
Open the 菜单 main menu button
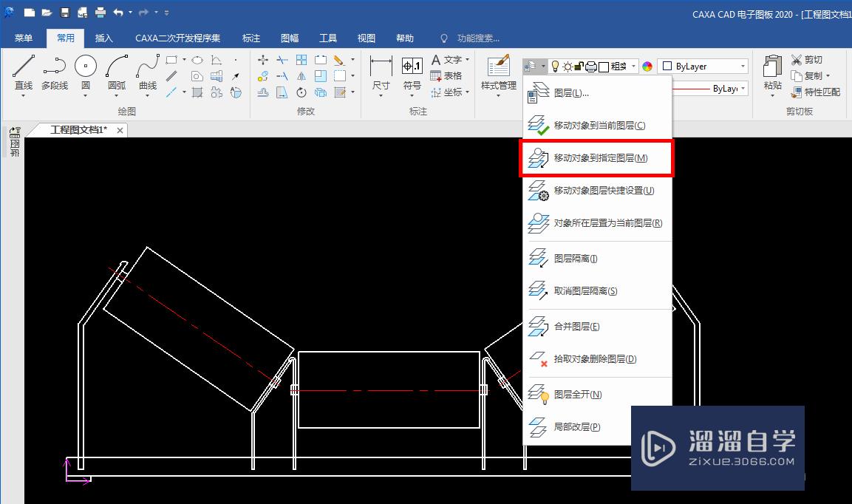tap(24, 38)
